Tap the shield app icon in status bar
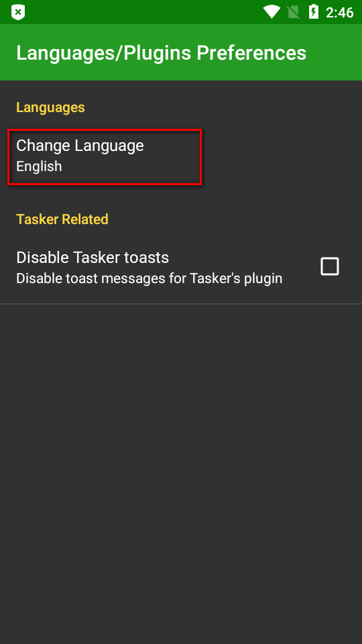 click(18, 12)
